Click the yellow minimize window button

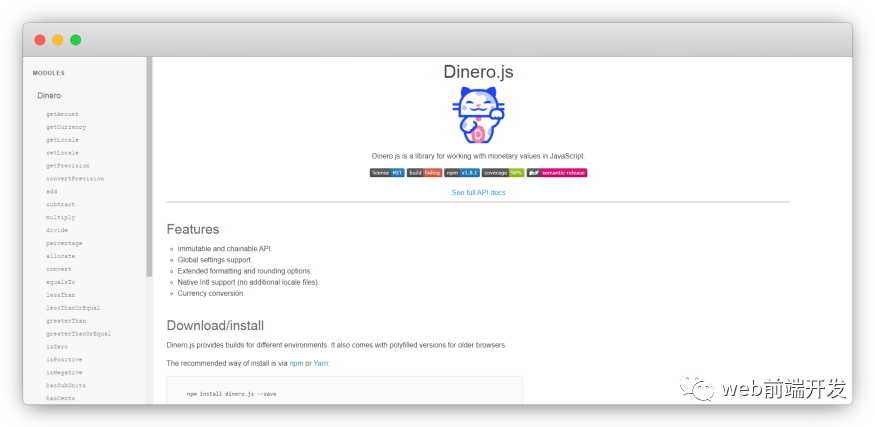[x=58, y=40]
